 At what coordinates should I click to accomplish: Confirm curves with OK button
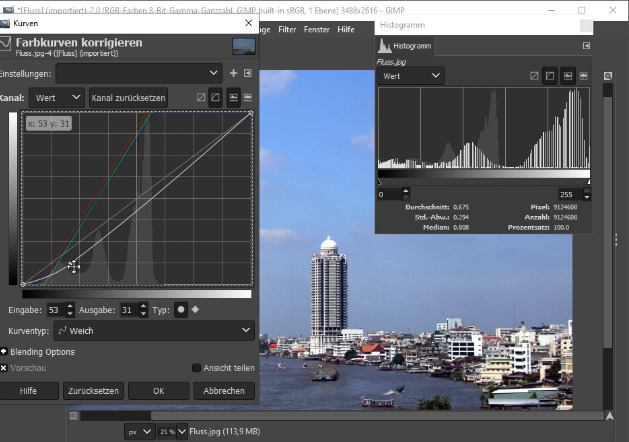tap(159, 391)
